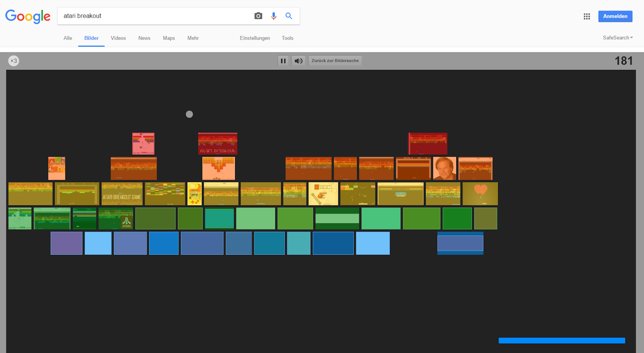Open the Einstellungen menu
This screenshot has width=644, height=353.
point(255,38)
